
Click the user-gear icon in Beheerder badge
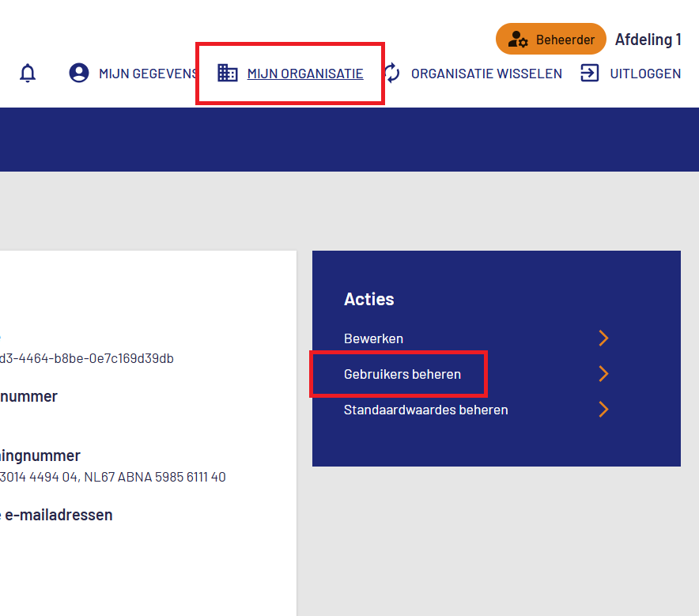point(519,40)
